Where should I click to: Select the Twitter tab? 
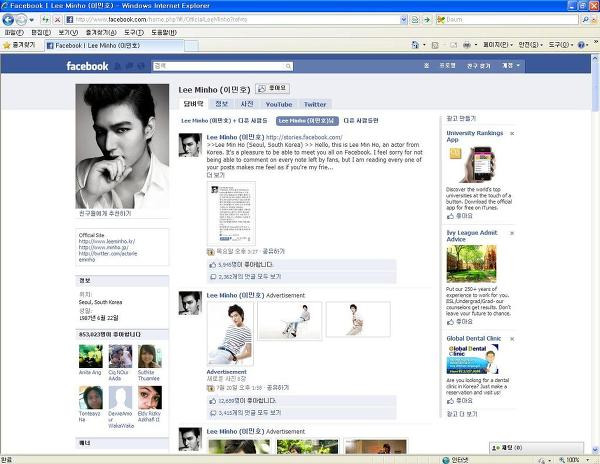click(x=315, y=104)
